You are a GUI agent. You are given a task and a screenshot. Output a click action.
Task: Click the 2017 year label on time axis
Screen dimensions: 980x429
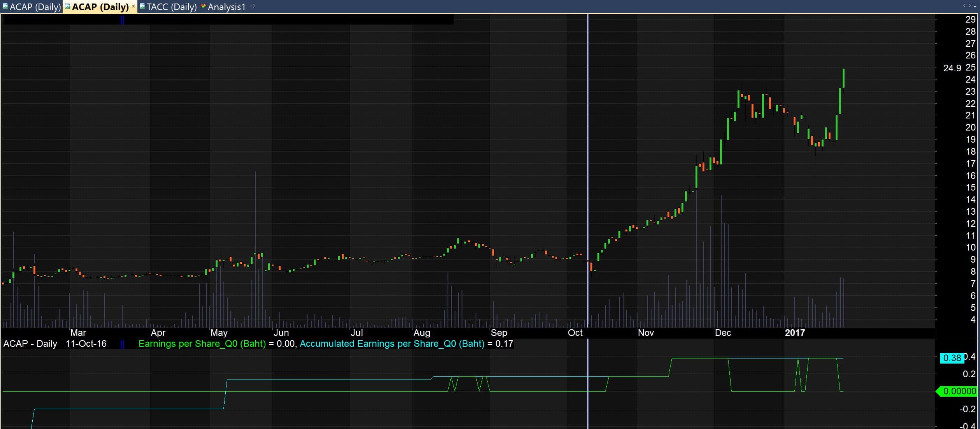click(794, 333)
